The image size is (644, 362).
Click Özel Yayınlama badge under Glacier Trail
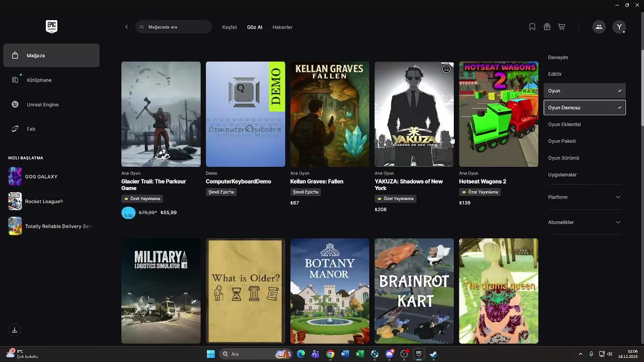(142, 199)
